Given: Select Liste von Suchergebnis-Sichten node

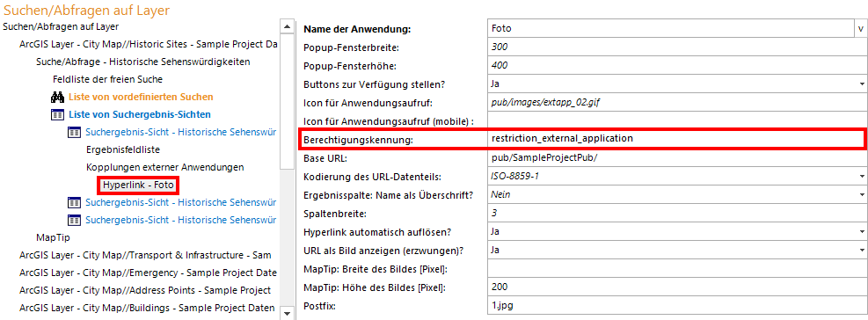Looking at the screenshot, I should [x=140, y=114].
